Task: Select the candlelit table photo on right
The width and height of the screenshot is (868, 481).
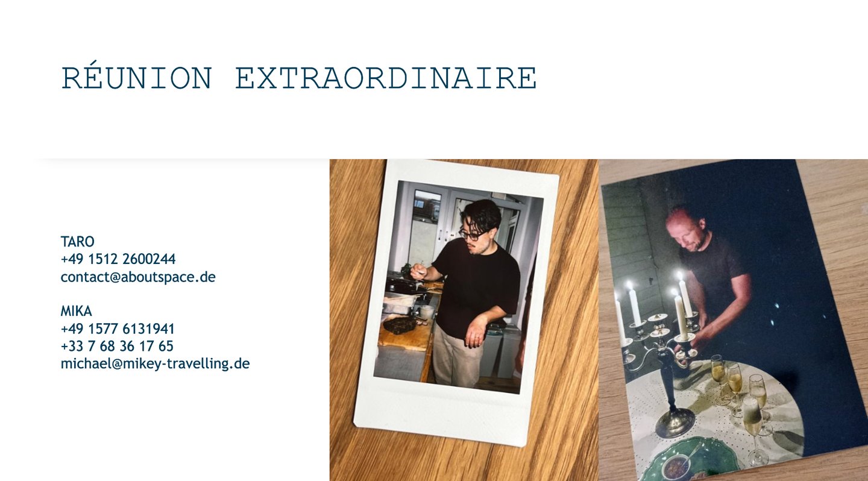Action: point(734,320)
